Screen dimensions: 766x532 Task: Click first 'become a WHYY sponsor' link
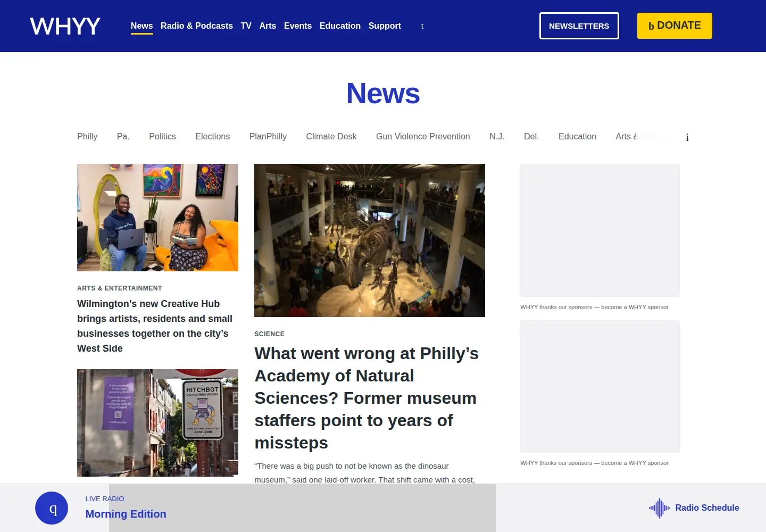coord(635,307)
